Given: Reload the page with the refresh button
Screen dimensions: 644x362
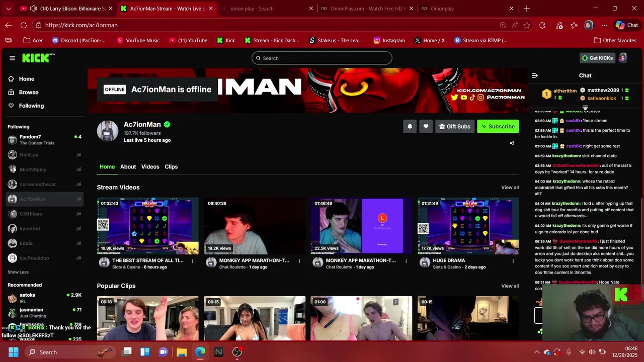Looking at the screenshot, I should pos(24,25).
